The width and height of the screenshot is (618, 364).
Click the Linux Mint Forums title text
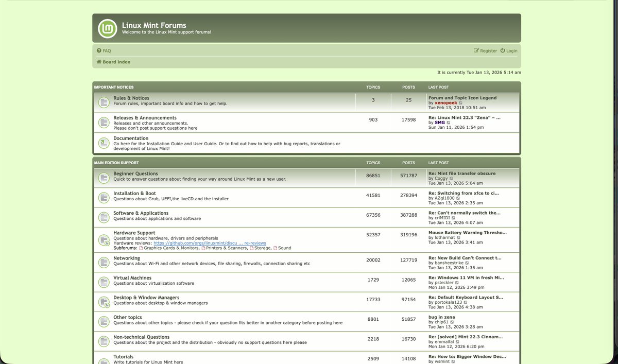[154, 25]
